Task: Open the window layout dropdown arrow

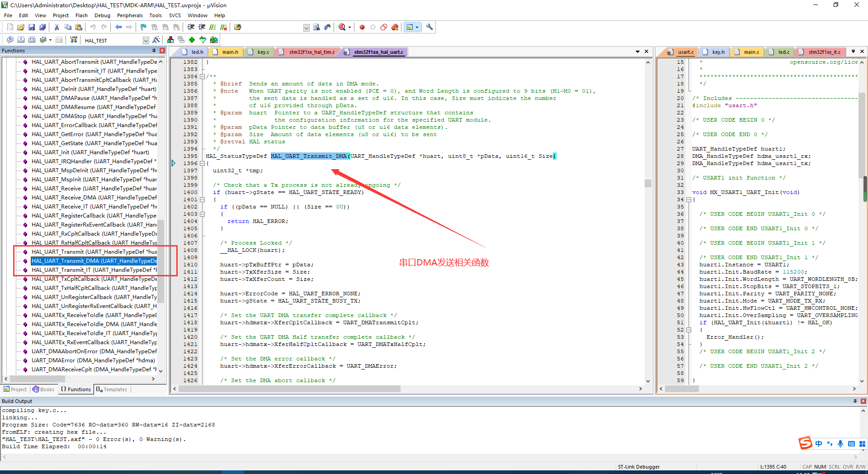Action: [x=417, y=28]
